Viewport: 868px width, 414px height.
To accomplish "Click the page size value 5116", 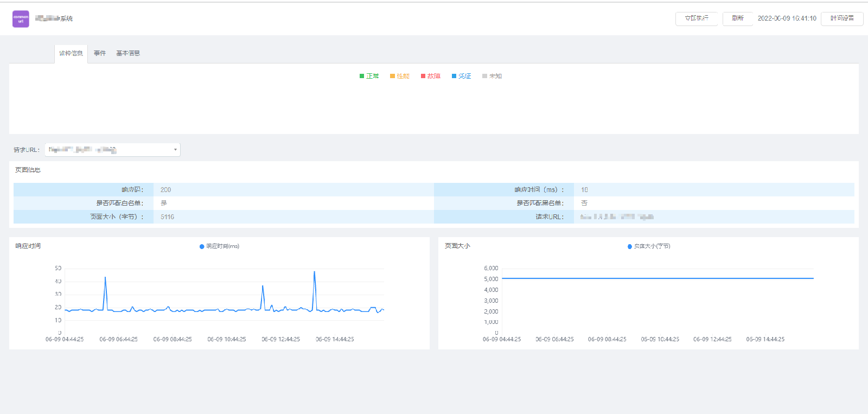I will [167, 217].
